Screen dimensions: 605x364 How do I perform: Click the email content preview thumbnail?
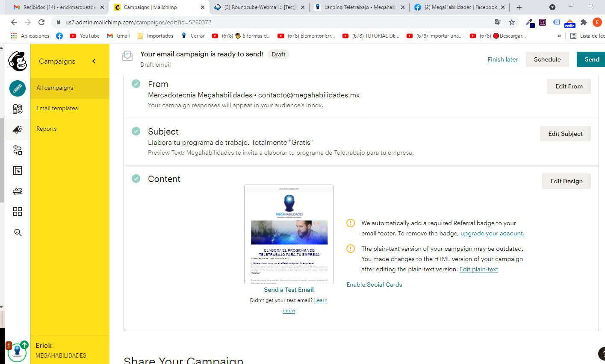[289, 234]
